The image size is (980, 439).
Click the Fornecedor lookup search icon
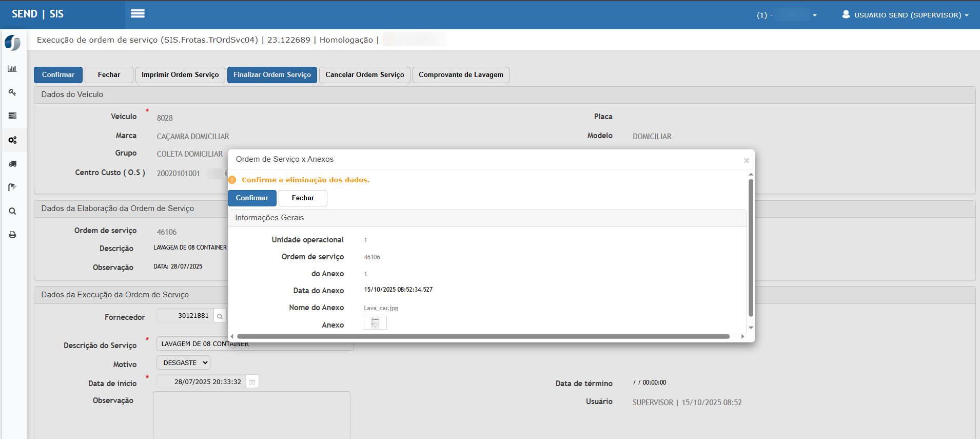click(x=220, y=316)
